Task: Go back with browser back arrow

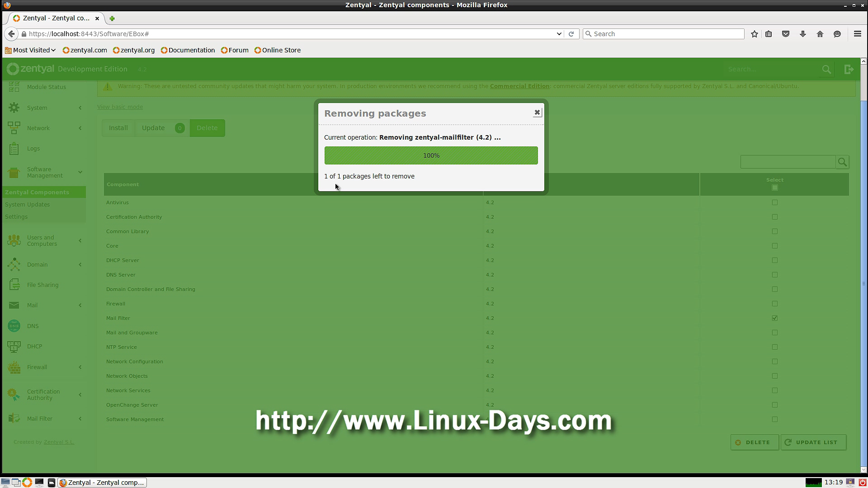Action: tap(11, 34)
